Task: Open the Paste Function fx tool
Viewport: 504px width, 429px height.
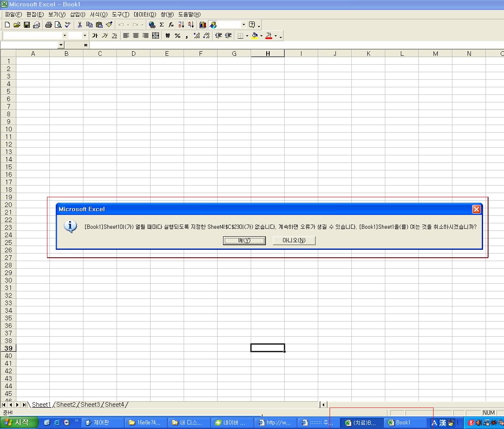Action: point(171,25)
